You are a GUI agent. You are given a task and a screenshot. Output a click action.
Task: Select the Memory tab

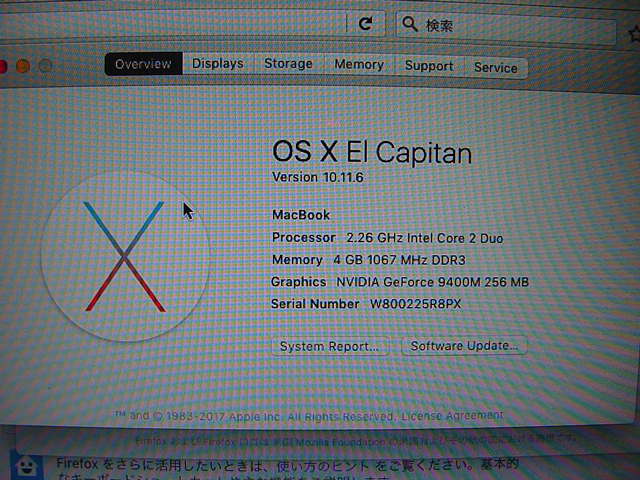tap(359, 65)
